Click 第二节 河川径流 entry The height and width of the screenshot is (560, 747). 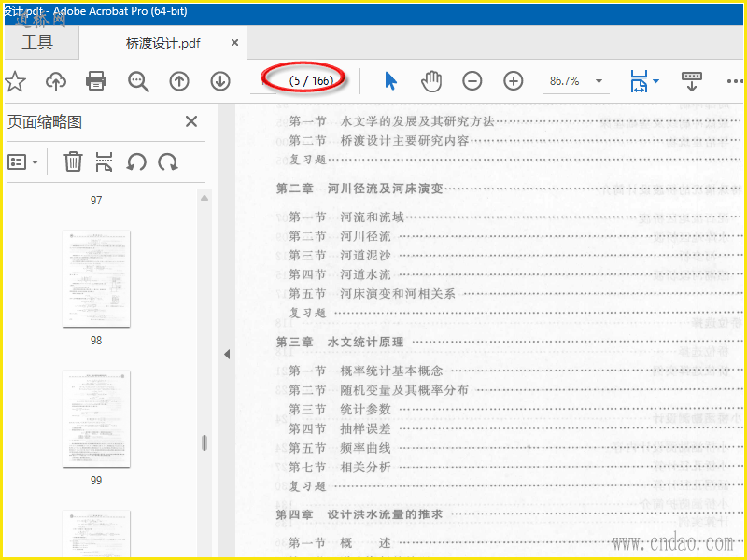coord(340,236)
